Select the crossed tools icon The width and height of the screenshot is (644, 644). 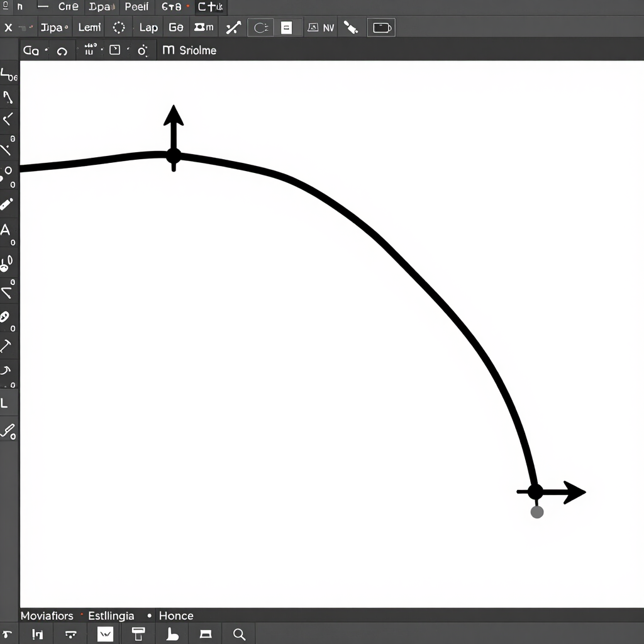point(233,28)
